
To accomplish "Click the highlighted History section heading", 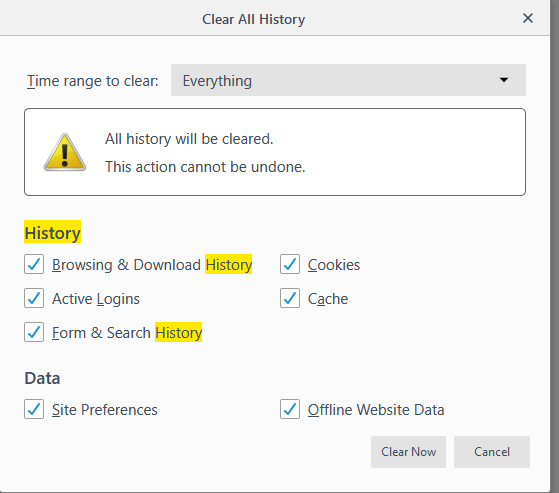I will click(x=52, y=233).
